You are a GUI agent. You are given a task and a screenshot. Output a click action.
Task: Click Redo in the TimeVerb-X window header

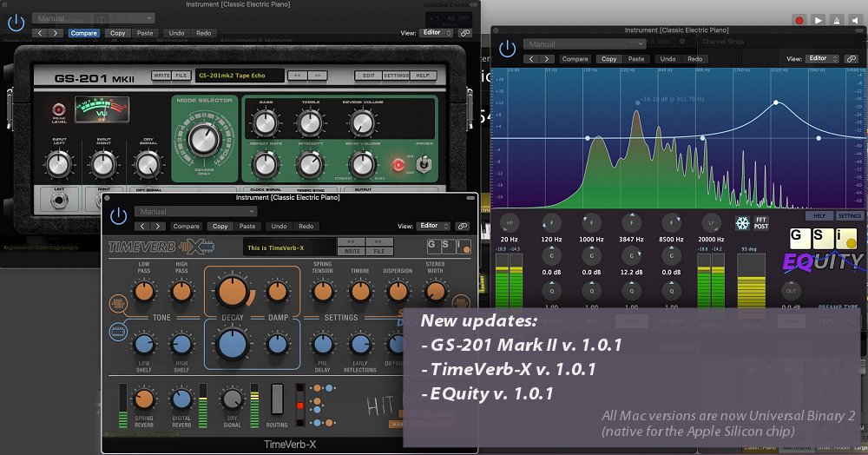(306, 227)
